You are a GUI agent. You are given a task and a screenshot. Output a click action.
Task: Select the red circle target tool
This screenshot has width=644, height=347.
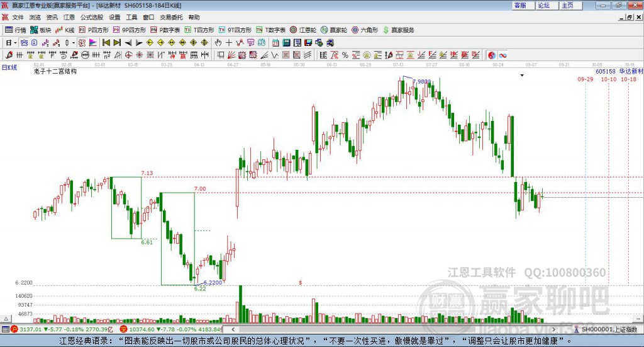click(128, 55)
